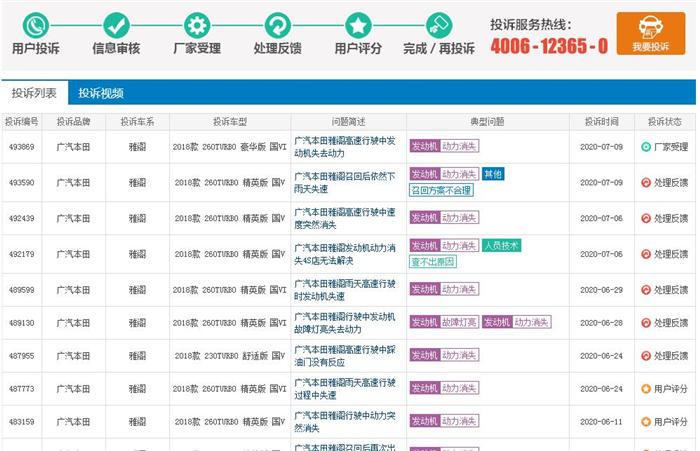The width and height of the screenshot is (700, 451).
Task: Click complaint number 492179
Action: click(21, 254)
